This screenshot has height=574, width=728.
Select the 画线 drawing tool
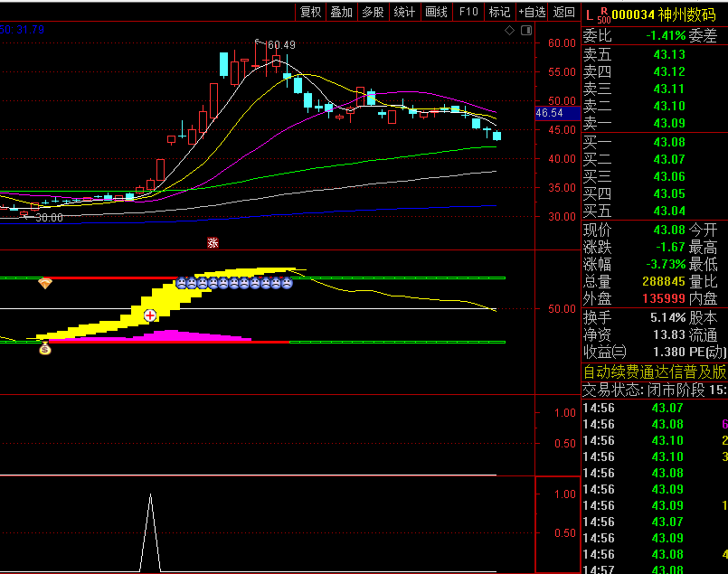coord(437,12)
